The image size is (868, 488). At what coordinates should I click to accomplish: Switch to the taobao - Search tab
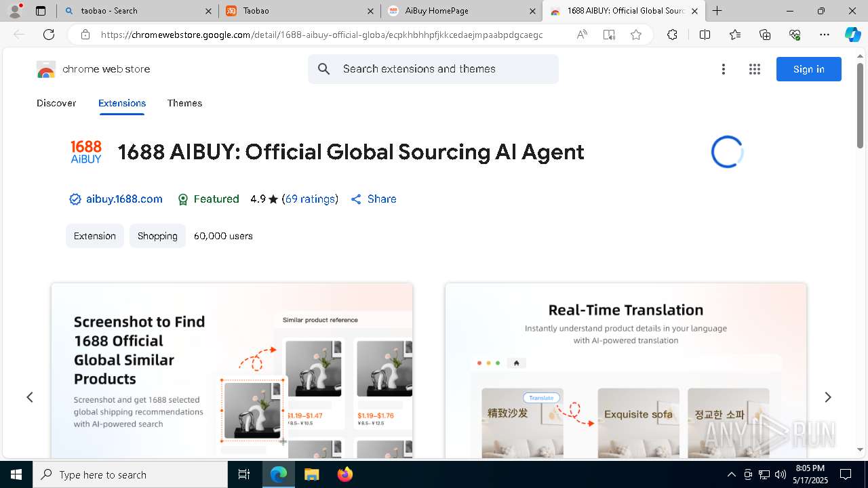coord(136,11)
